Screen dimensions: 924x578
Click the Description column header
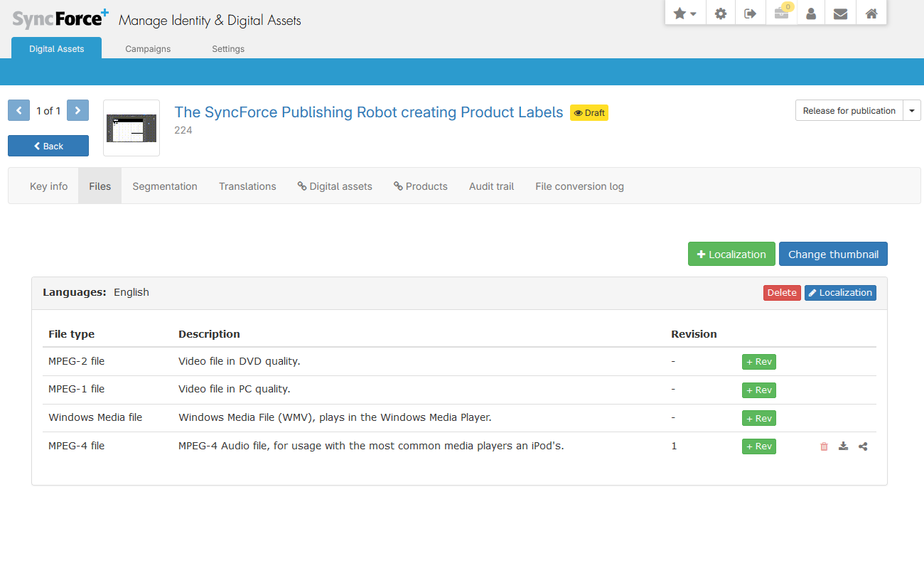209,334
